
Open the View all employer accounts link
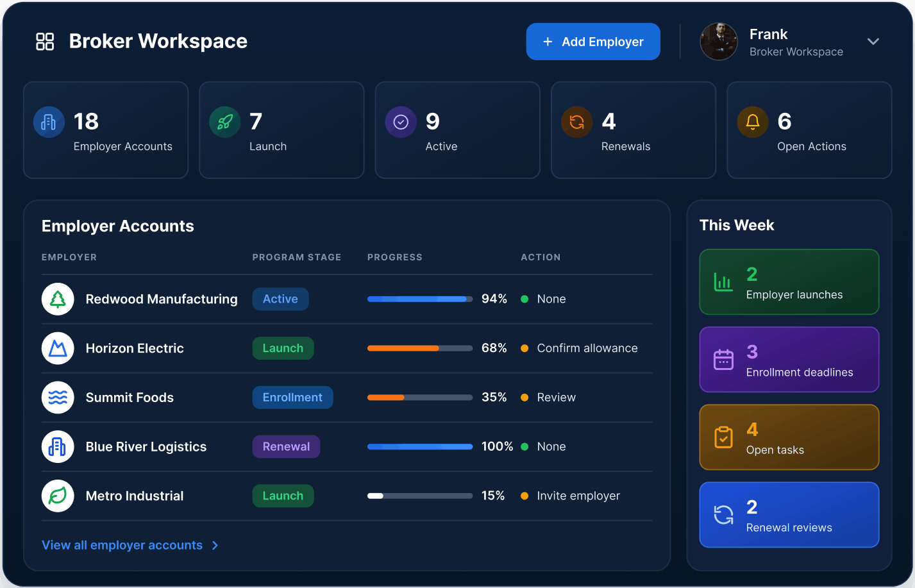tap(130, 545)
